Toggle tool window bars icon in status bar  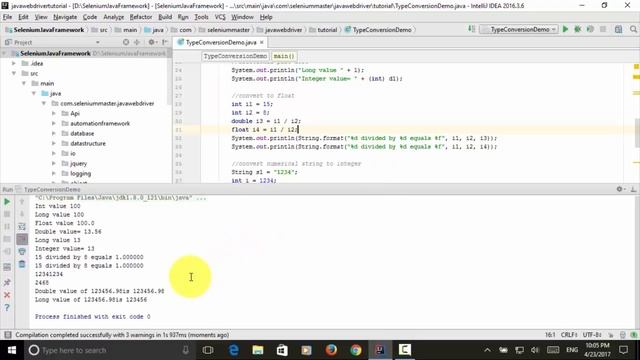[x=7, y=335]
